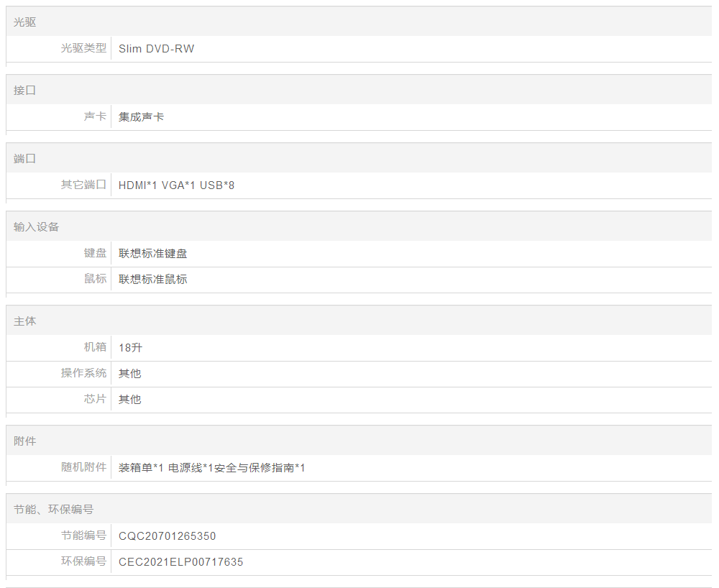This screenshot has width=719, height=588.
Task: Click the 主体 section header
Action: pos(25,321)
